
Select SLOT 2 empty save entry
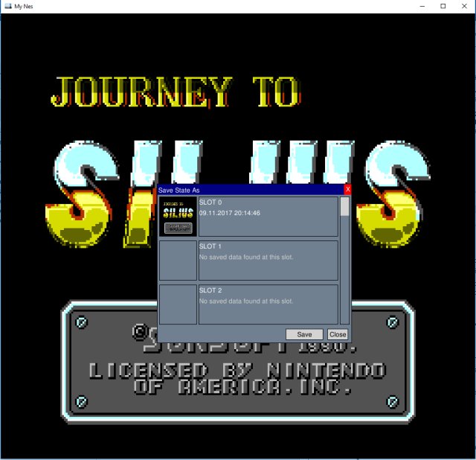268,304
